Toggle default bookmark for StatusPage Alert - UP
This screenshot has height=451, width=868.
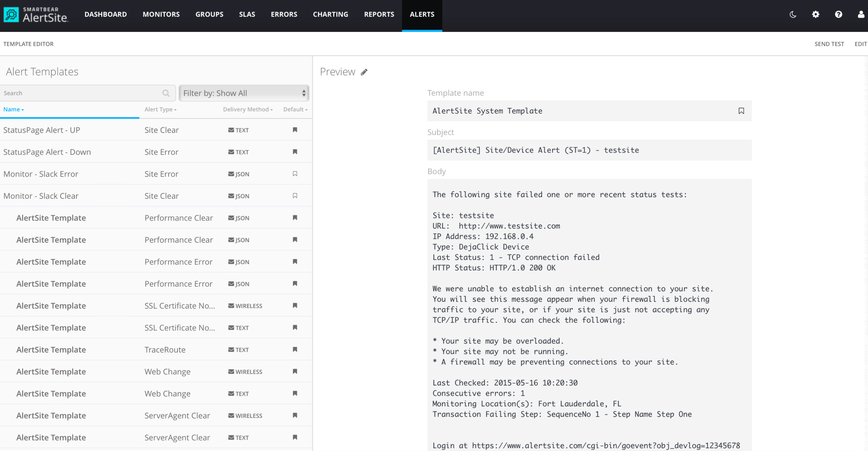point(295,130)
